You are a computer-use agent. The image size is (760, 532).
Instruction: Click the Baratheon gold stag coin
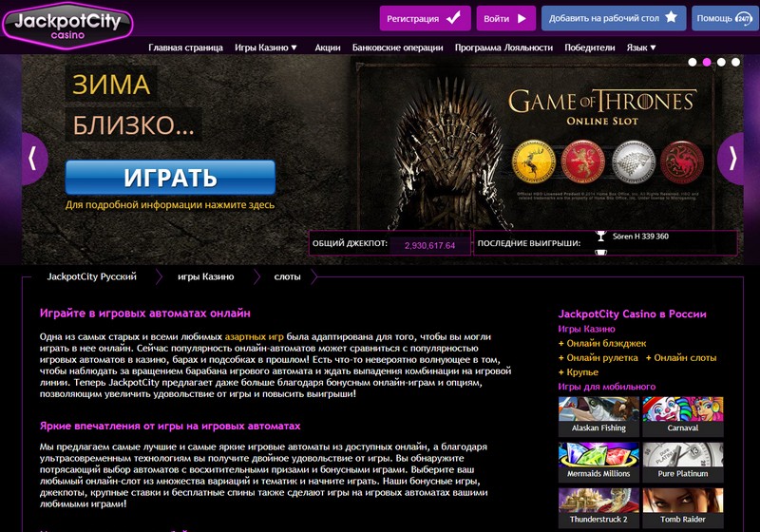(534, 161)
